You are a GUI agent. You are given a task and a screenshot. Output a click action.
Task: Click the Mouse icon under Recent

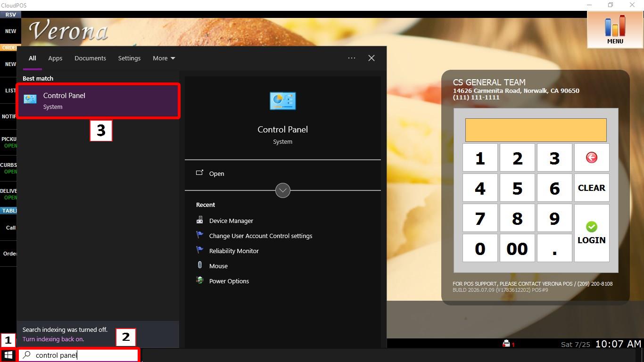(199, 265)
